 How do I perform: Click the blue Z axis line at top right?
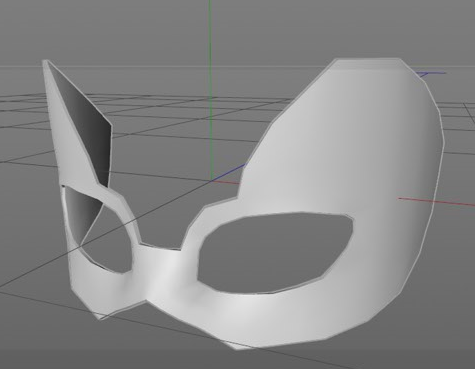[432, 74]
